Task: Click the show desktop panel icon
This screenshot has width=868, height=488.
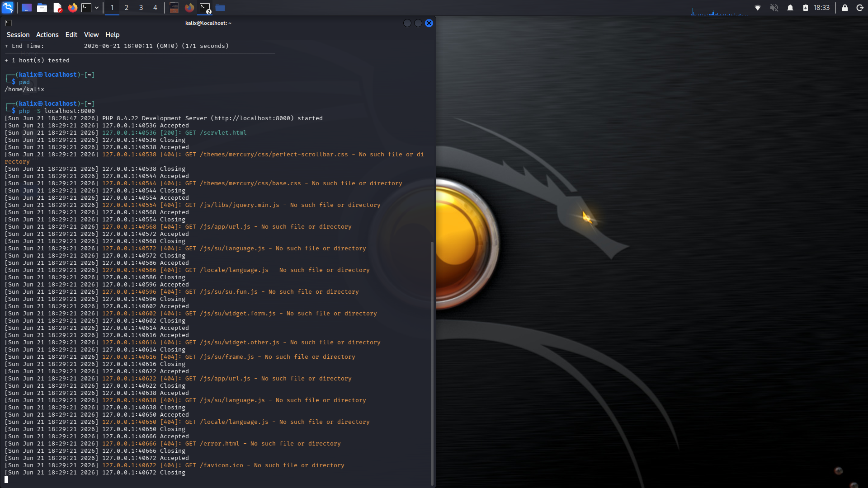Action: click(x=27, y=8)
